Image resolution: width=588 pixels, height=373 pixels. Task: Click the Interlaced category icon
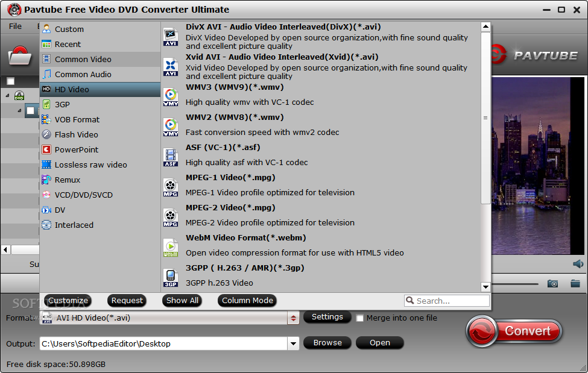click(46, 225)
